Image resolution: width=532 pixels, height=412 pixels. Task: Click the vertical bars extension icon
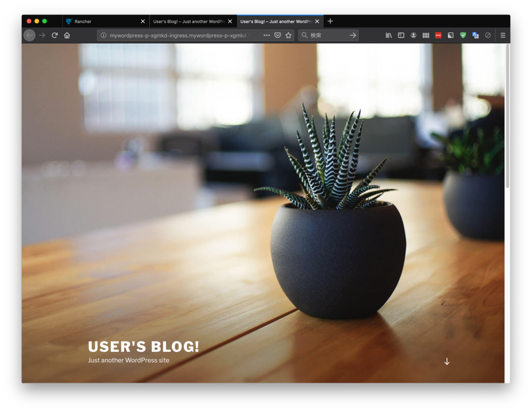click(x=426, y=35)
